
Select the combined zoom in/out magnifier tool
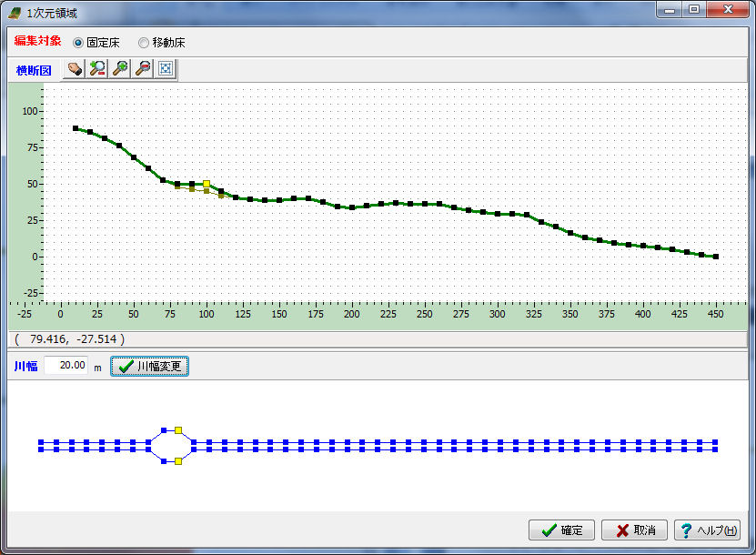97,69
